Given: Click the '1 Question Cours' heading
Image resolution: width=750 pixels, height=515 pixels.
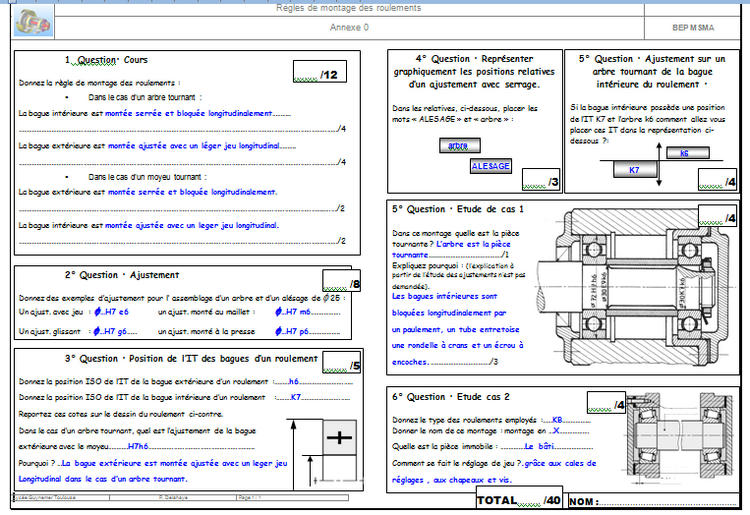Looking at the screenshot, I should click(107, 61).
